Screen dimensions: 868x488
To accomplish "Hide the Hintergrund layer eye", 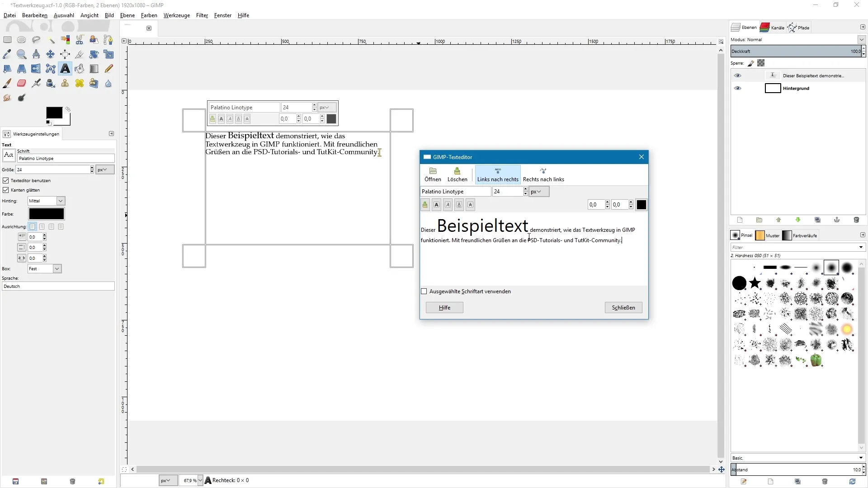I will (x=738, y=88).
